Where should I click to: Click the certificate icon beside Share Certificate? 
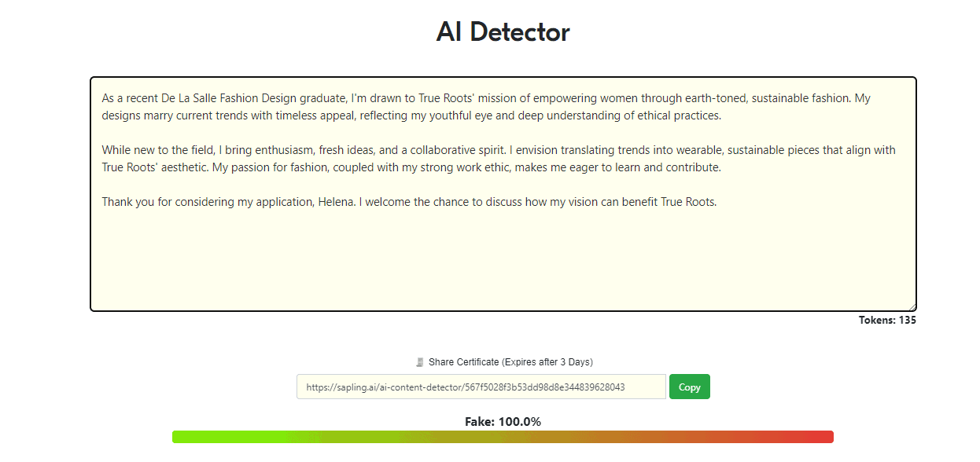[x=420, y=362]
